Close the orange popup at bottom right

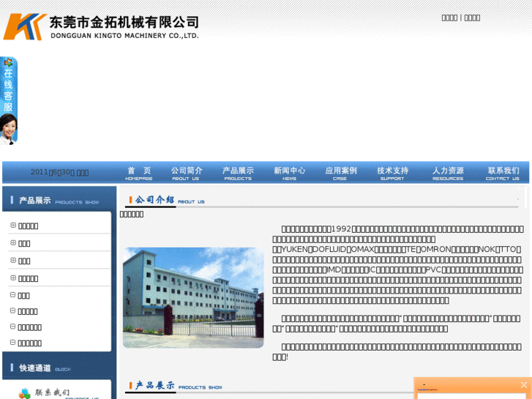click(524, 385)
